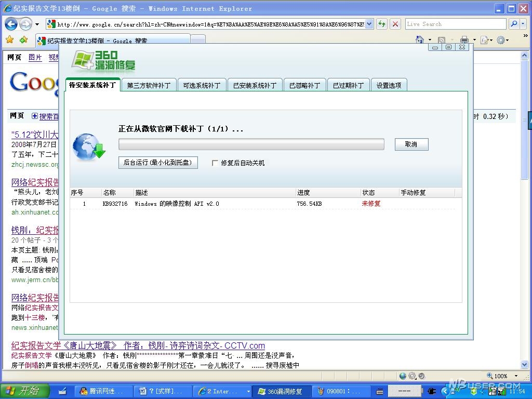The height and width of the screenshot is (399, 532).
Task: Click the IE Back arrow button
Action: (11, 24)
